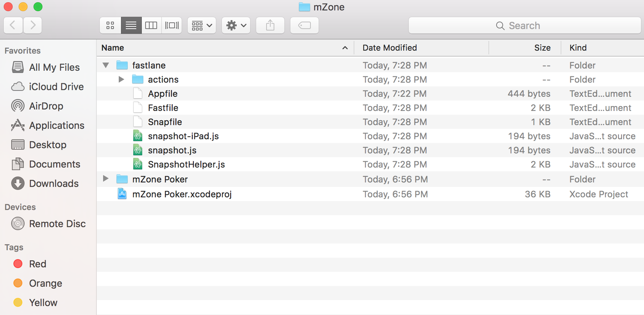Switch to column view in toolbar
Viewport: 644px width, 315px height.
151,25
